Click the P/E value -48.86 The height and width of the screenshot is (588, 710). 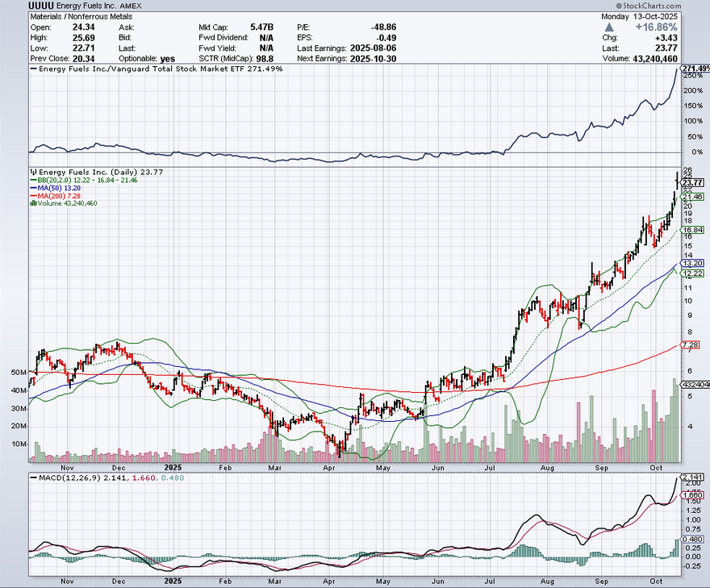(x=383, y=27)
